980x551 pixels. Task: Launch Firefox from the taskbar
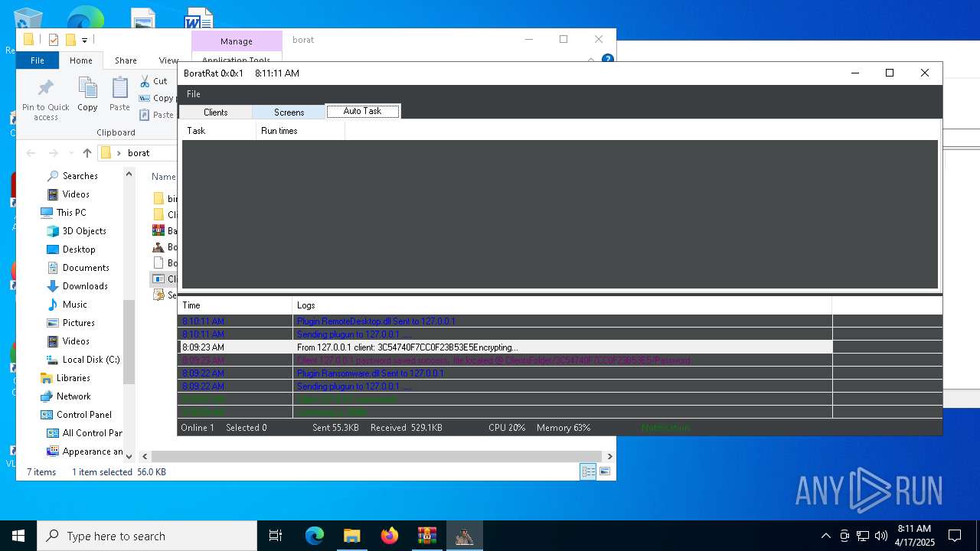click(390, 536)
